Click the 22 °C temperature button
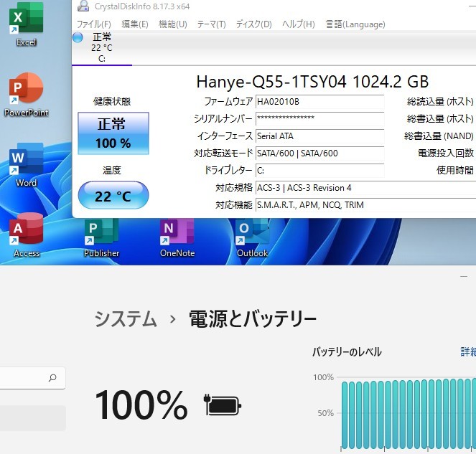This screenshot has width=476, height=454. [x=113, y=195]
